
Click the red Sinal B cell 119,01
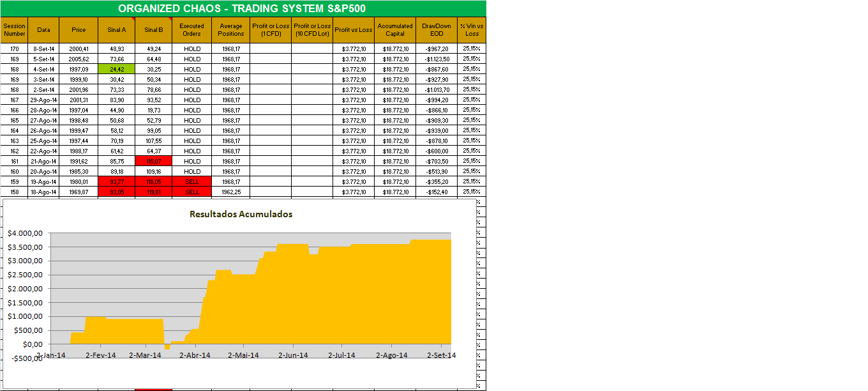coord(154,192)
